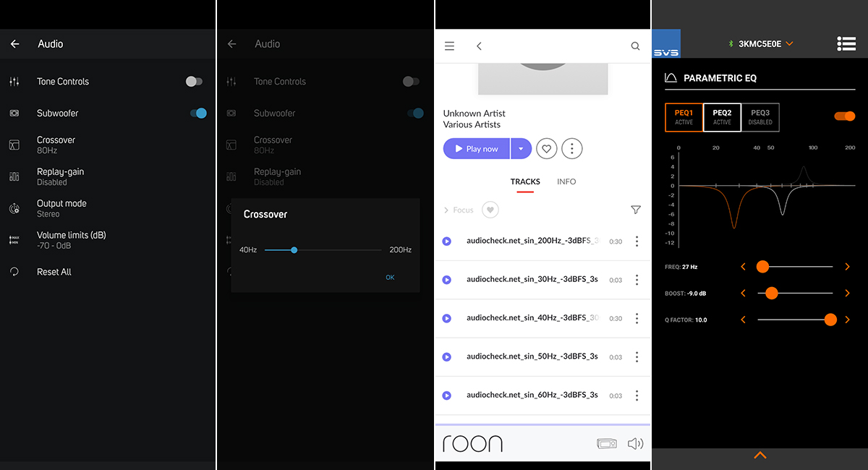Open the Crossover 80Hz setting in active Audio screen
The height and width of the screenshot is (470, 868).
pos(109,145)
